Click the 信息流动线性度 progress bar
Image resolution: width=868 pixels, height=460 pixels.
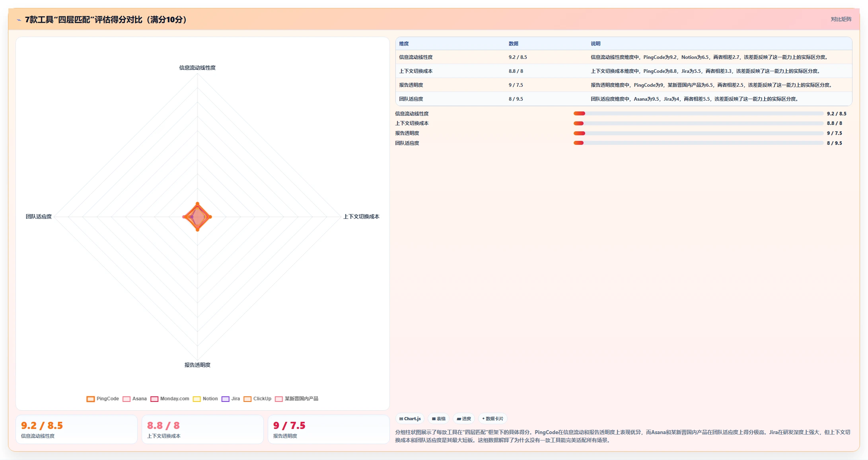click(698, 113)
